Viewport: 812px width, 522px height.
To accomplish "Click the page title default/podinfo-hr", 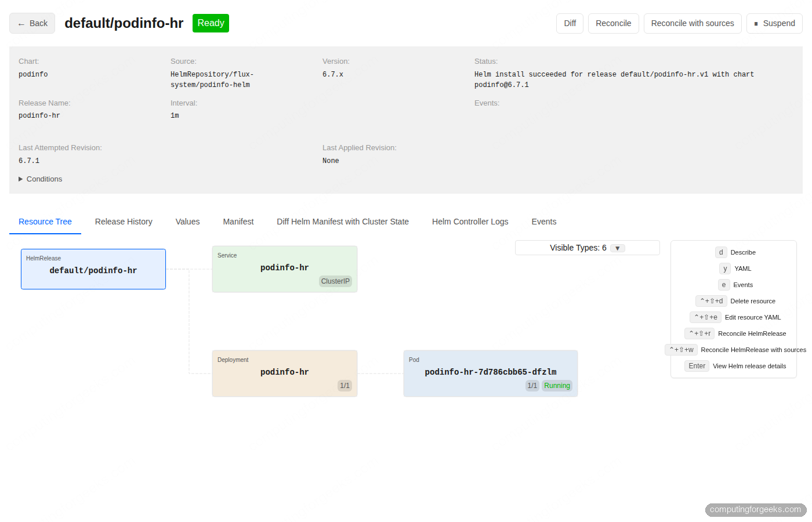I will 124,23.
